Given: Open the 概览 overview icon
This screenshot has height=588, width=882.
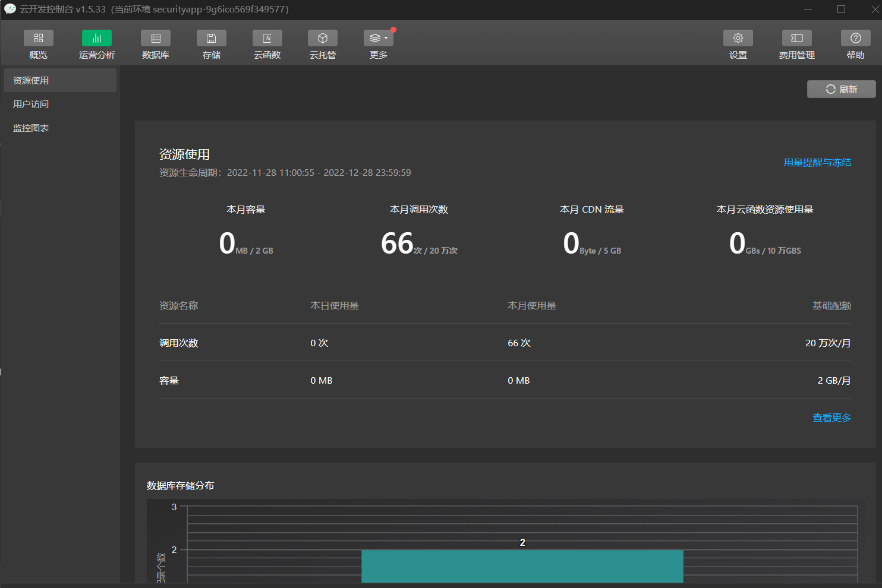Looking at the screenshot, I should click(38, 38).
